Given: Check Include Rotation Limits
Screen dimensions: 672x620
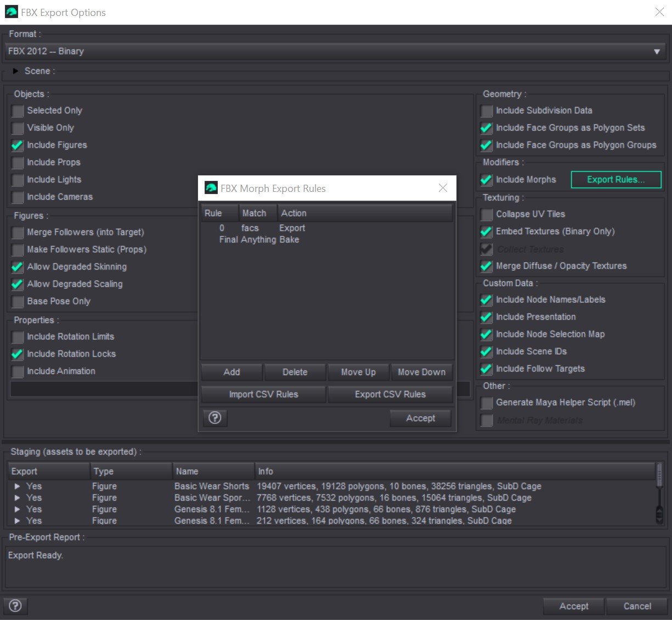Looking at the screenshot, I should [x=18, y=337].
